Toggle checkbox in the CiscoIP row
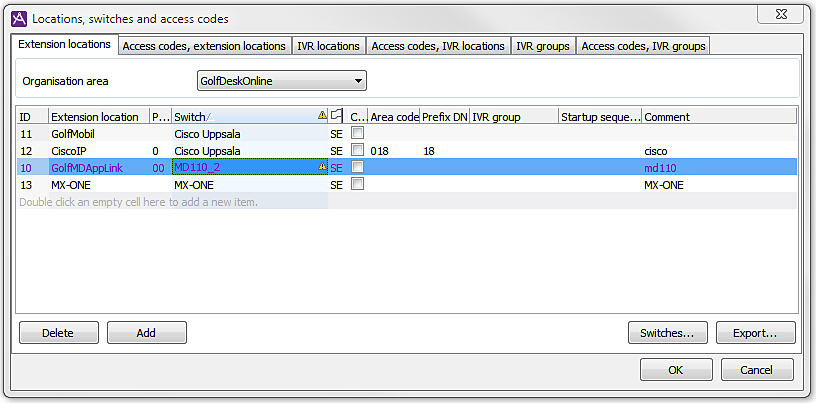 357,151
